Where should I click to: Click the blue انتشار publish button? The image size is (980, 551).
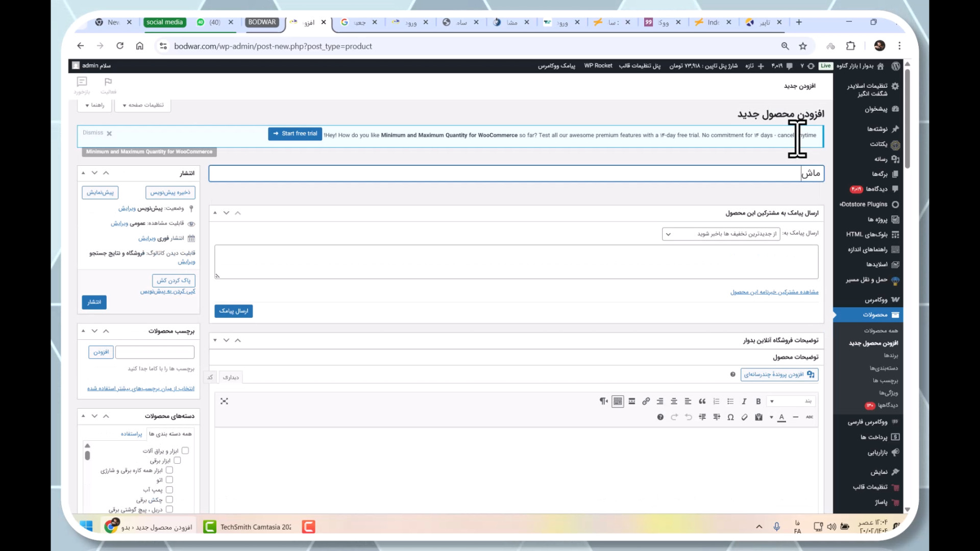(x=94, y=302)
